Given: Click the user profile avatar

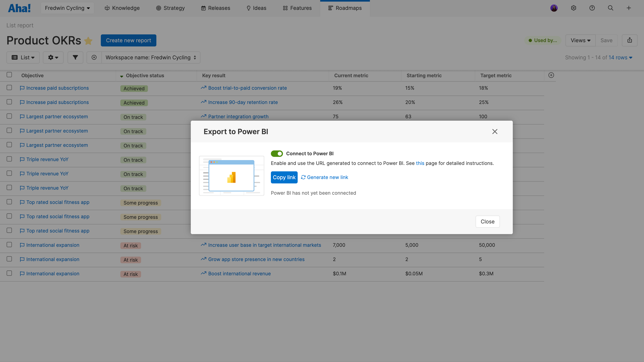Looking at the screenshot, I should 554,8.
